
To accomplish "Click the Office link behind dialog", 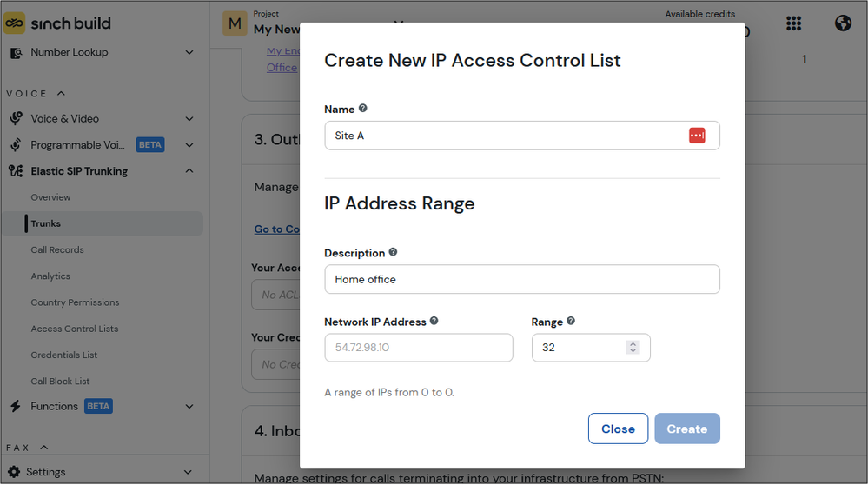I will [282, 68].
